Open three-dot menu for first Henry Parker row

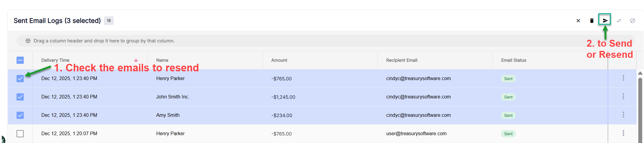tap(623, 78)
